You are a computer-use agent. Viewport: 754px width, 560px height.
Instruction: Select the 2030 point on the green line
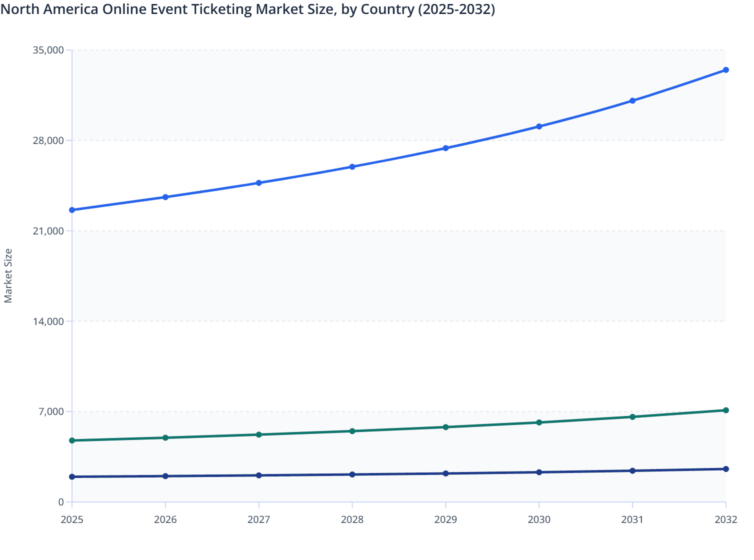(539, 422)
